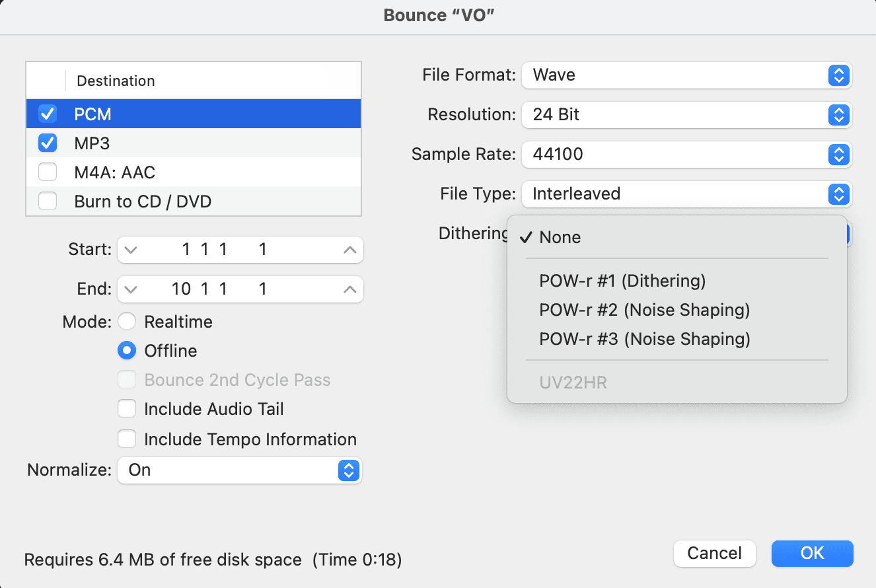The height and width of the screenshot is (588, 876).
Task: Click the Normalize dropdown arrows icon
Action: click(349, 470)
